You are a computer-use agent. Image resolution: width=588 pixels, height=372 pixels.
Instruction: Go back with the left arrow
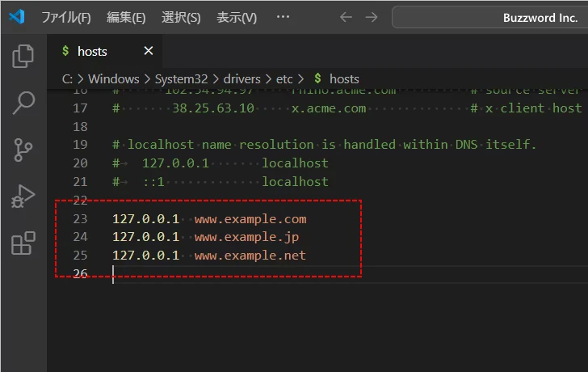346,17
